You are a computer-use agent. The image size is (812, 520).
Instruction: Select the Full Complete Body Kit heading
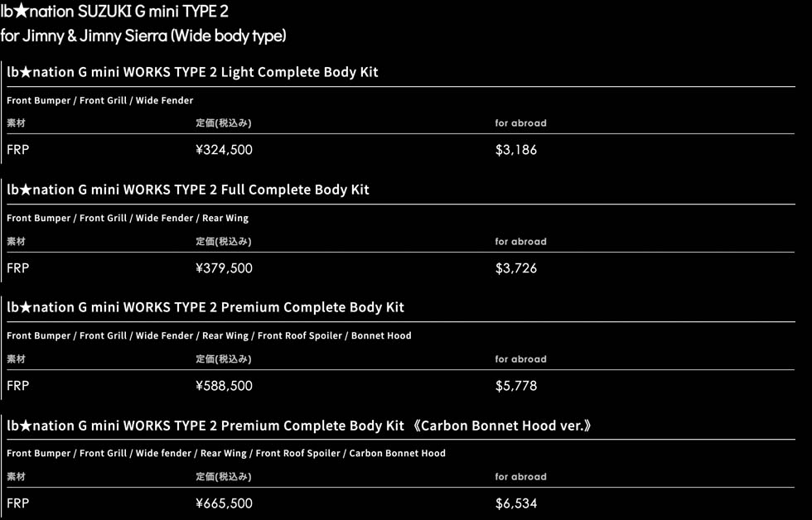pos(188,190)
